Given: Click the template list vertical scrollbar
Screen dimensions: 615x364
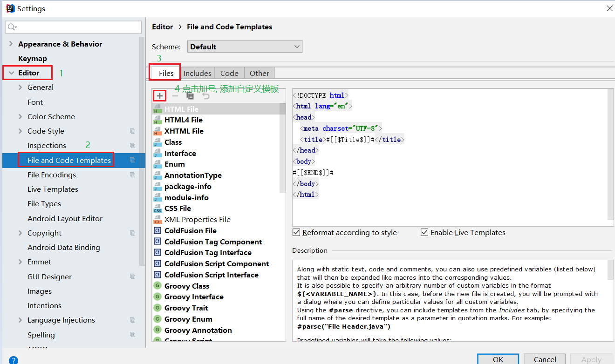Looking at the screenshot, I should 282,148.
